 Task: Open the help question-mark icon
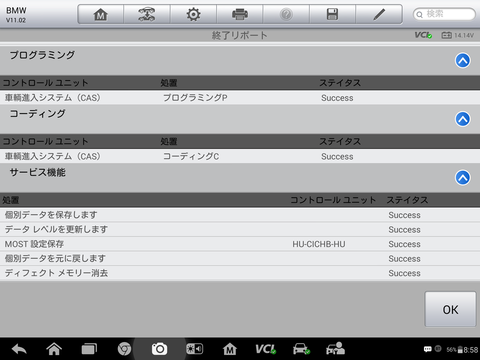(x=286, y=14)
